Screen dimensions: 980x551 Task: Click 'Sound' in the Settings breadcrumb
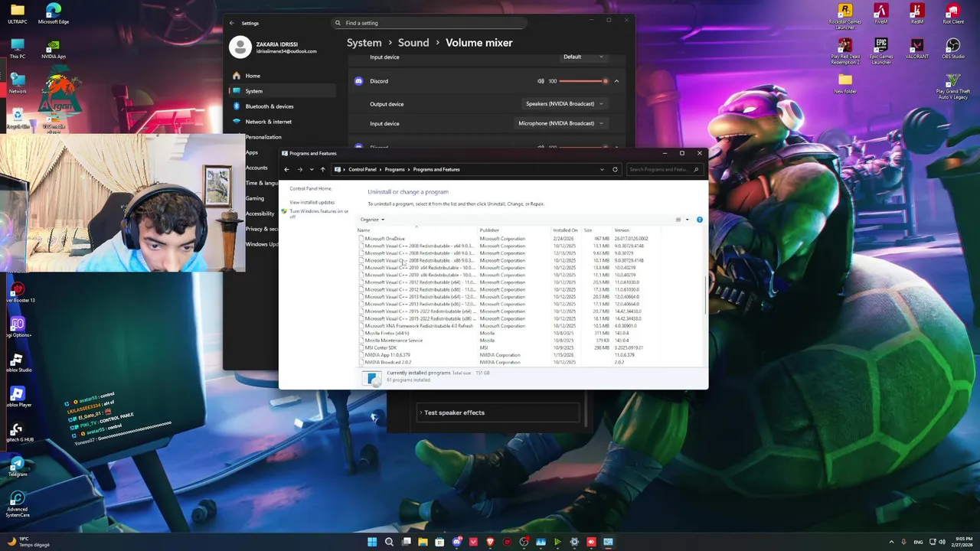[x=413, y=43]
